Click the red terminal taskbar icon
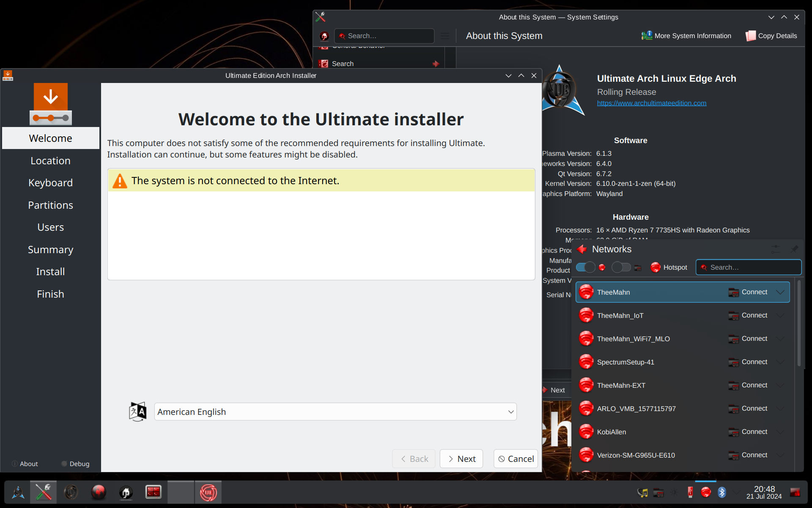The height and width of the screenshot is (508, 812). click(153, 492)
